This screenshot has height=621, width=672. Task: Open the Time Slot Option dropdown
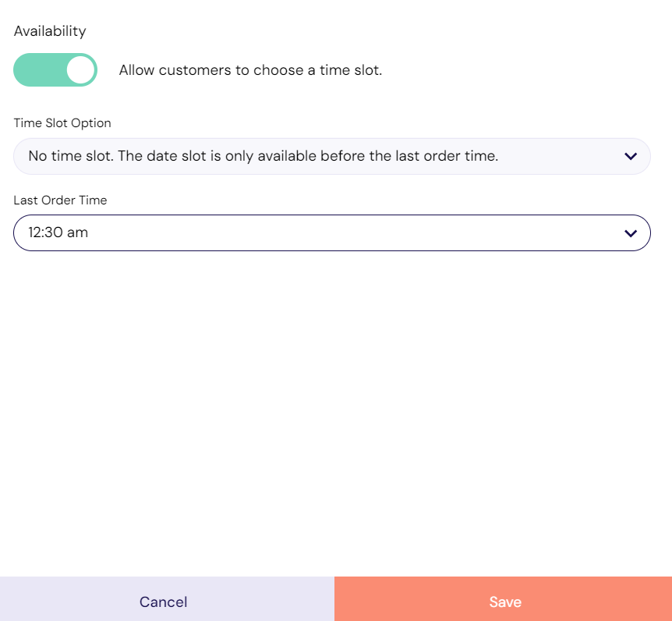pos(332,156)
